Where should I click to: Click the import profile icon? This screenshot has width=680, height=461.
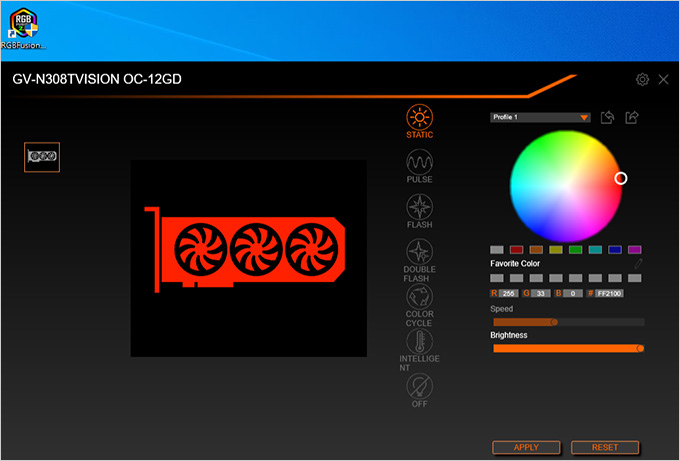[x=608, y=117]
